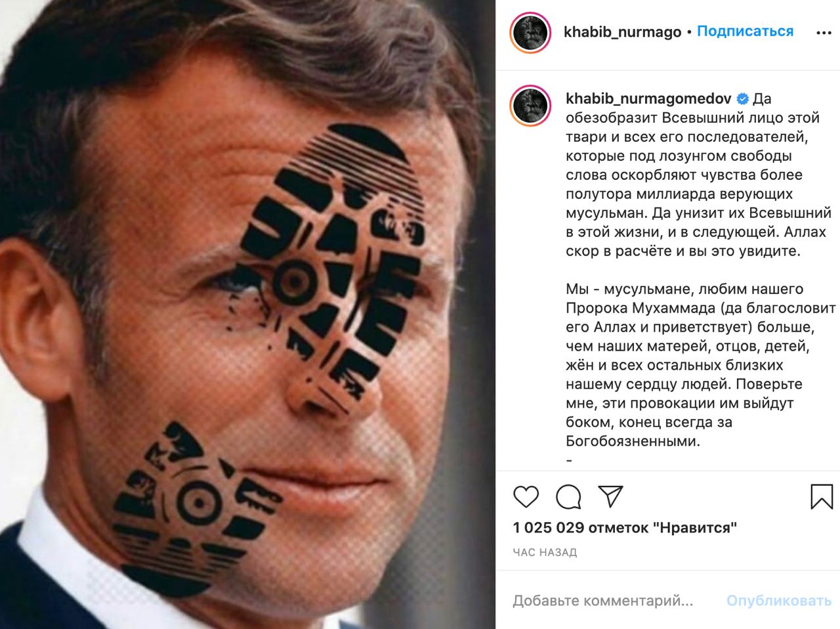Click the dot separator before Подписаться
The width and height of the screenshot is (840, 629).
pos(689,32)
